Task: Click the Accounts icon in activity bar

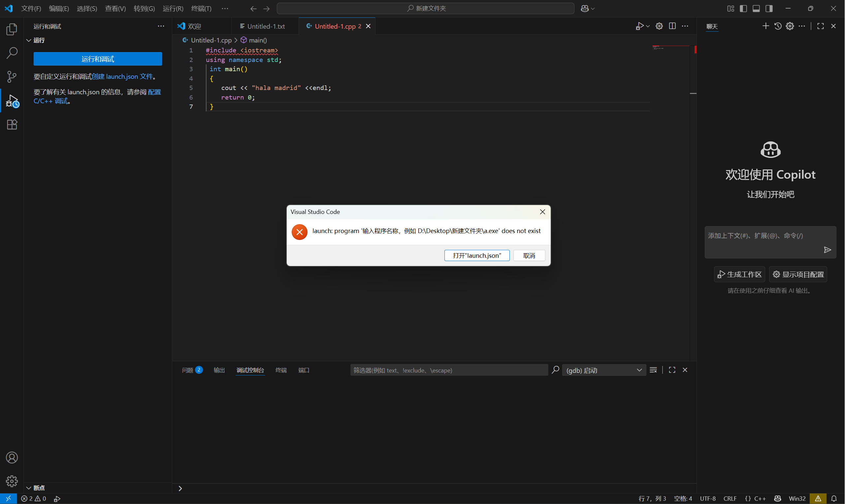Action: pos(12,458)
